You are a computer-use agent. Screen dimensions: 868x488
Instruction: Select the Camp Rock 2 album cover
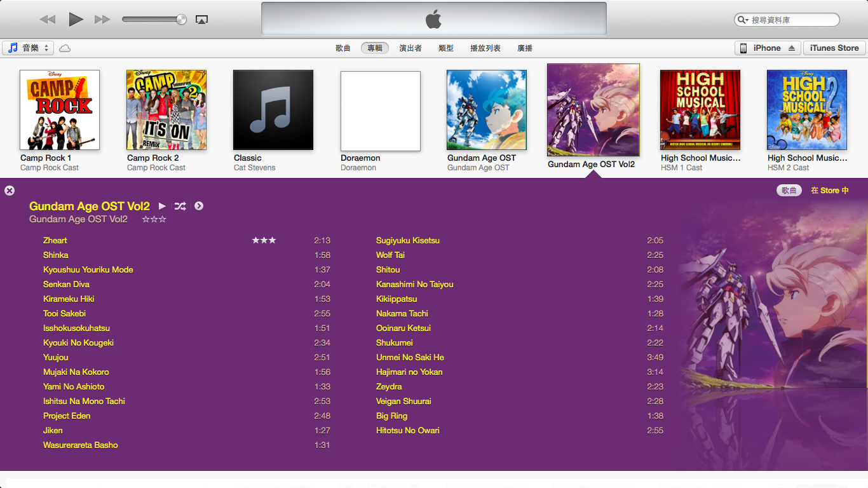point(166,110)
